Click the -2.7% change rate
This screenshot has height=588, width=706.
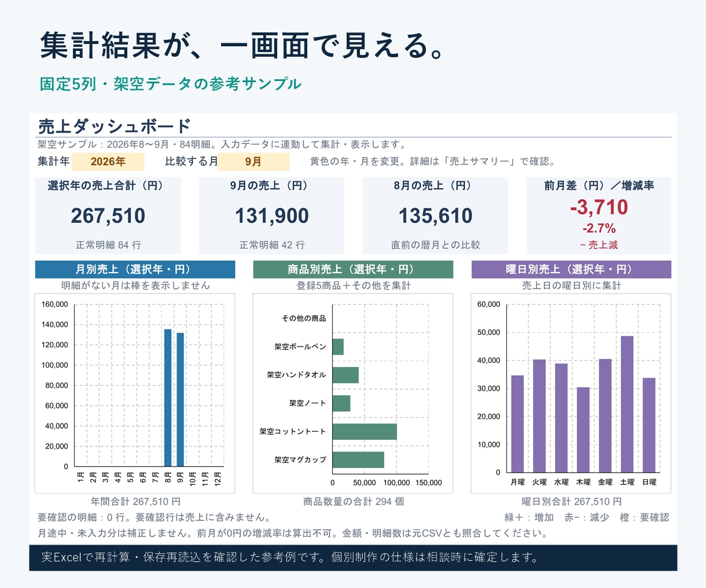[x=599, y=228]
